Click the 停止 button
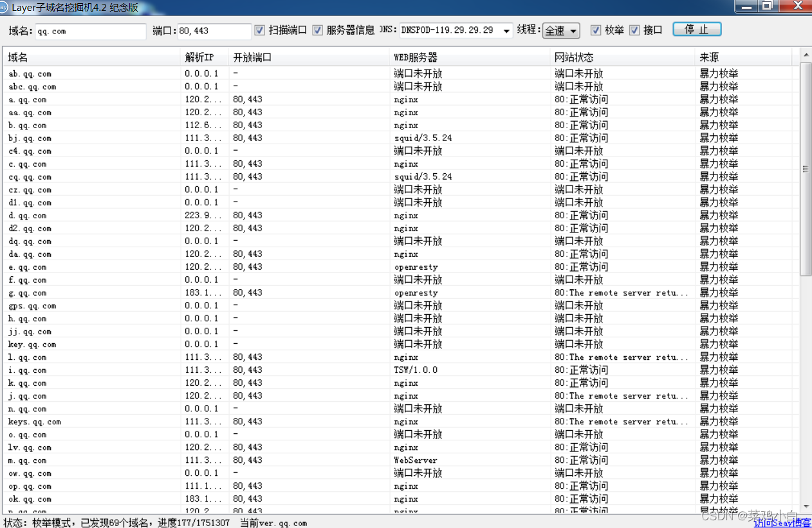Image resolution: width=812 pixels, height=528 pixels. [x=697, y=30]
